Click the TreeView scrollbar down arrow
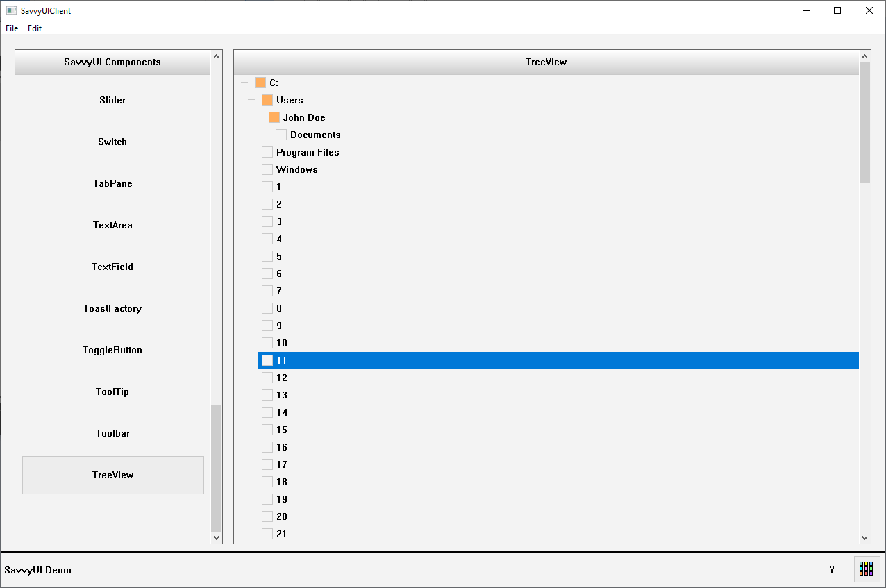The width and height of the screenshot is (886, 588). pos(864,538)
